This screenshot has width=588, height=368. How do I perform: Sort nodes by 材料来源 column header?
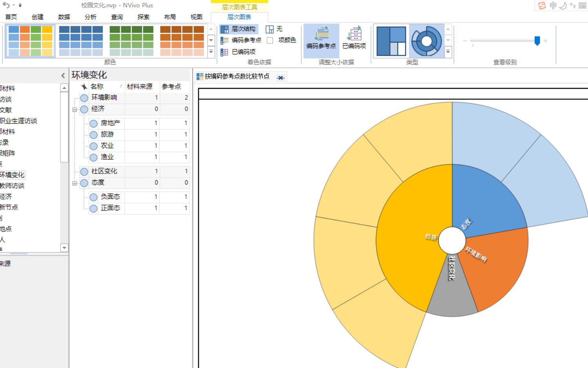(140, 86)
